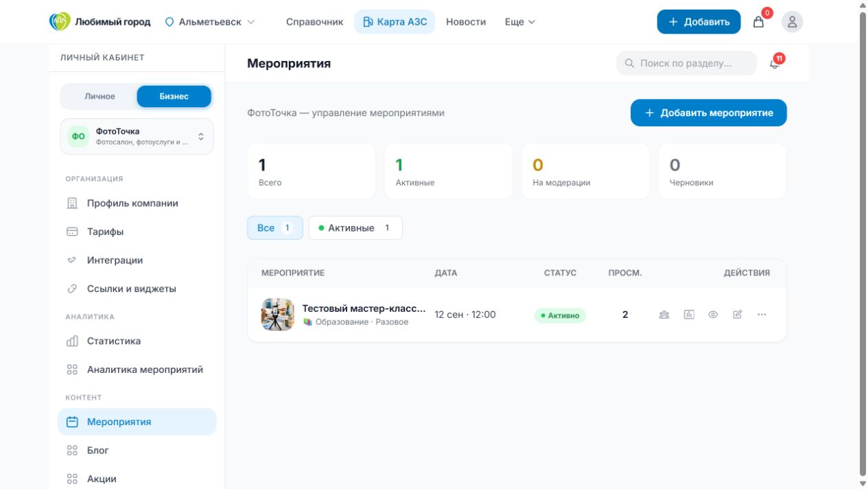Screen dimensions: 868x489
Task: Click the Поиск по разделу search field
Action: coord(687,63)
